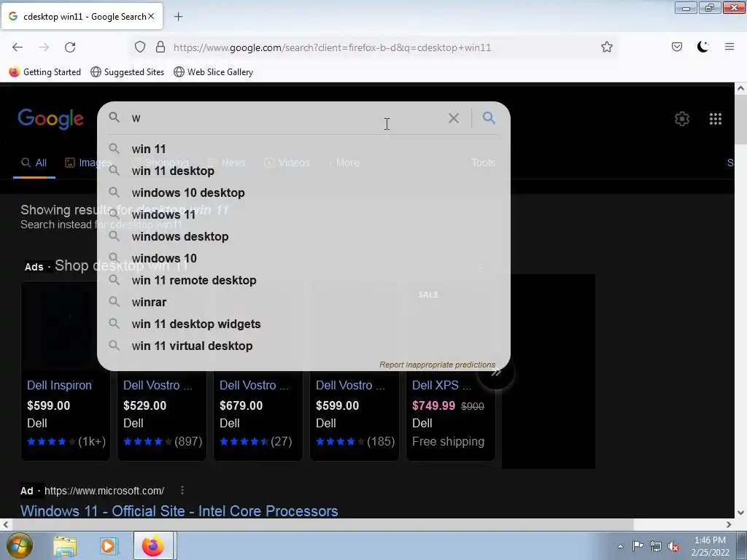Choose the 'windows 11' suggestion
The width and height of the screenshot is (747, 560).
click(303, 215)
